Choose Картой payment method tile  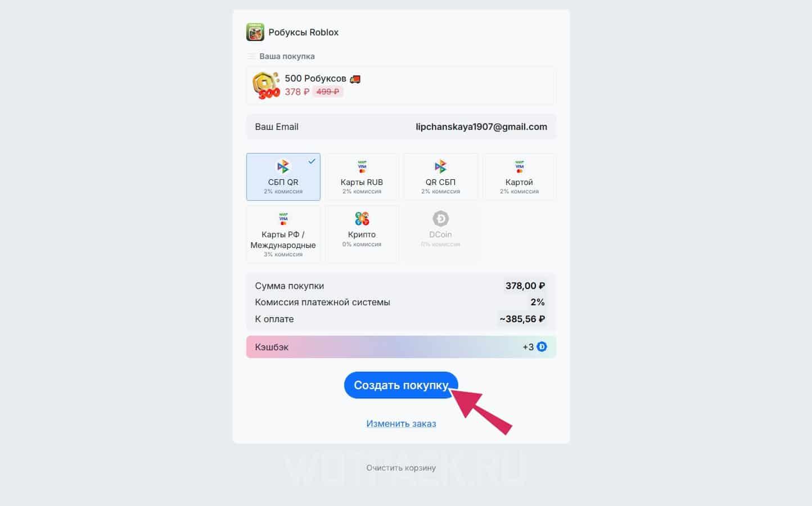[x=520, y=177]
